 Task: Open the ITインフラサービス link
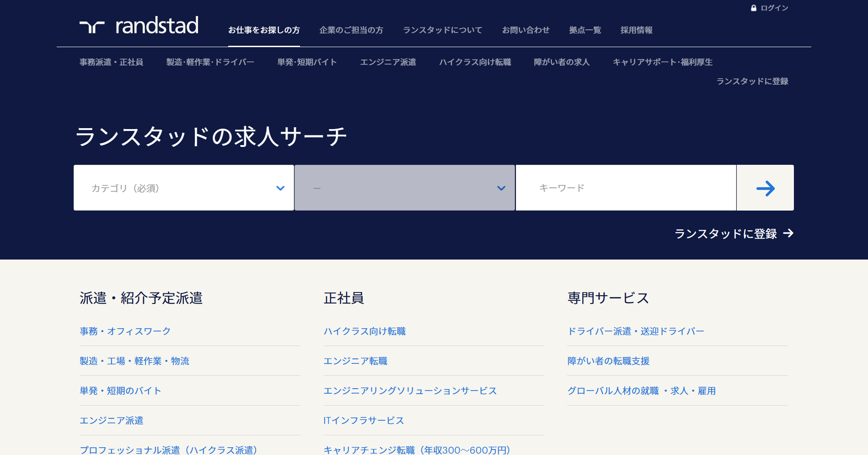pyautogui.click(x=364, y=420)
